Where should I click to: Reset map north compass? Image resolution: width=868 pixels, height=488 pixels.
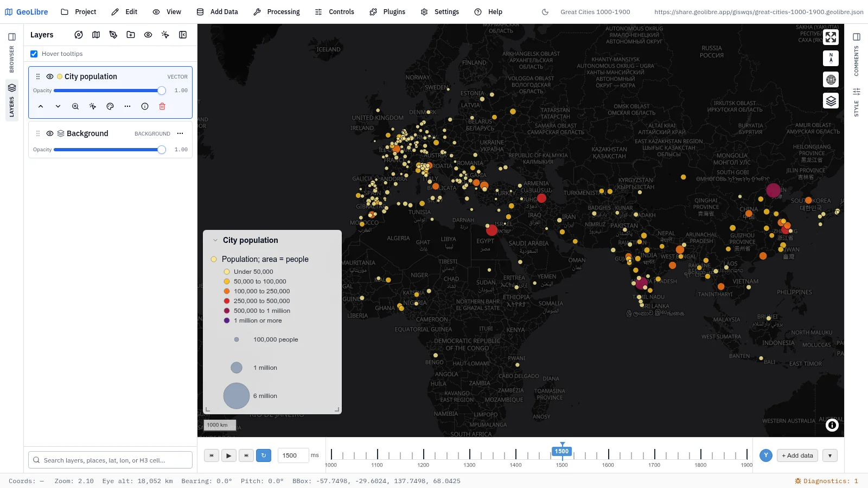(831, 58)
